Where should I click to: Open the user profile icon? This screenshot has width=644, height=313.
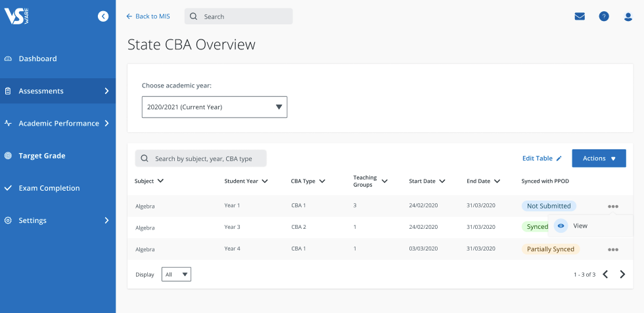tap(628, 16)
